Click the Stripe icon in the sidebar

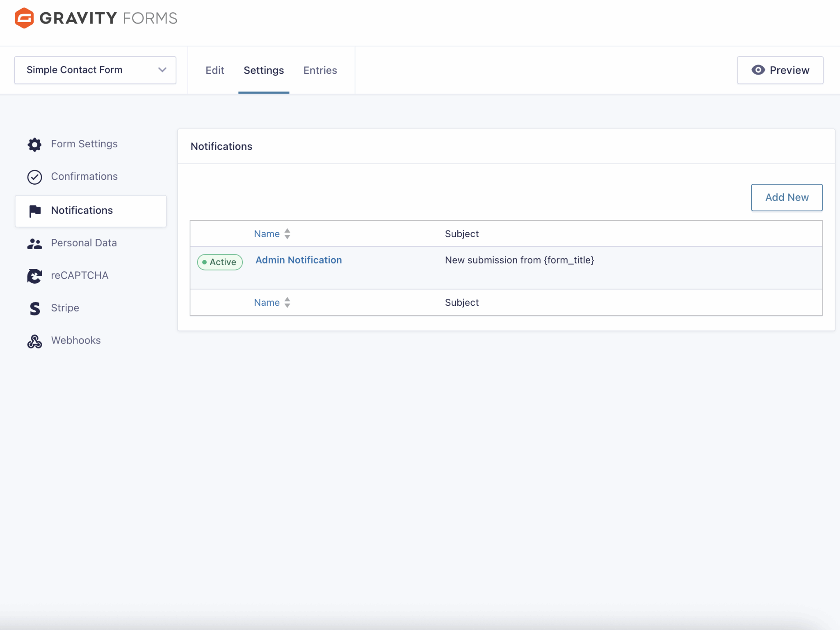(34, 308)
